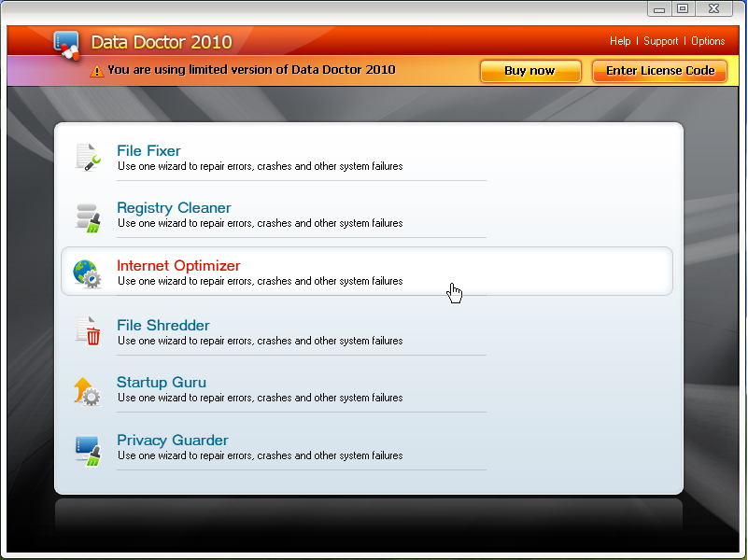Open the File Fixer wizard title
This screenshot has height=560, width=748.
point(148,150)
